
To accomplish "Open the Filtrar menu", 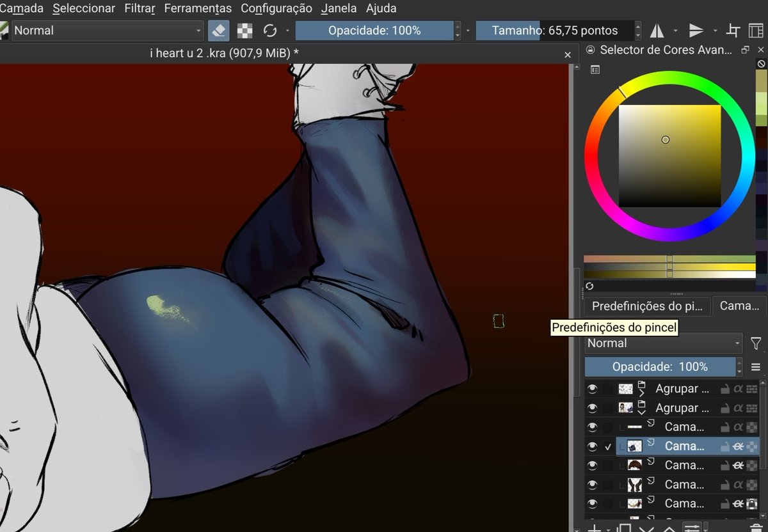I will [139, 8].
